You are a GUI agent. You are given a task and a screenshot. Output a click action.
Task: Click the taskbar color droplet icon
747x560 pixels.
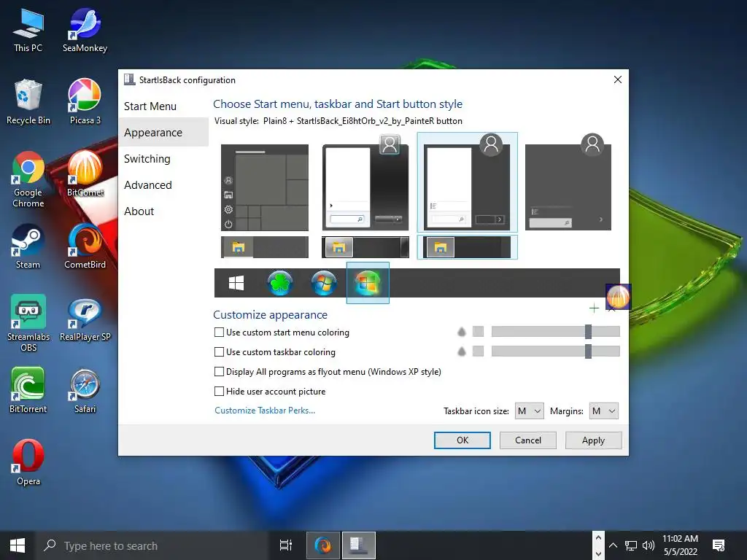point(461,351)
